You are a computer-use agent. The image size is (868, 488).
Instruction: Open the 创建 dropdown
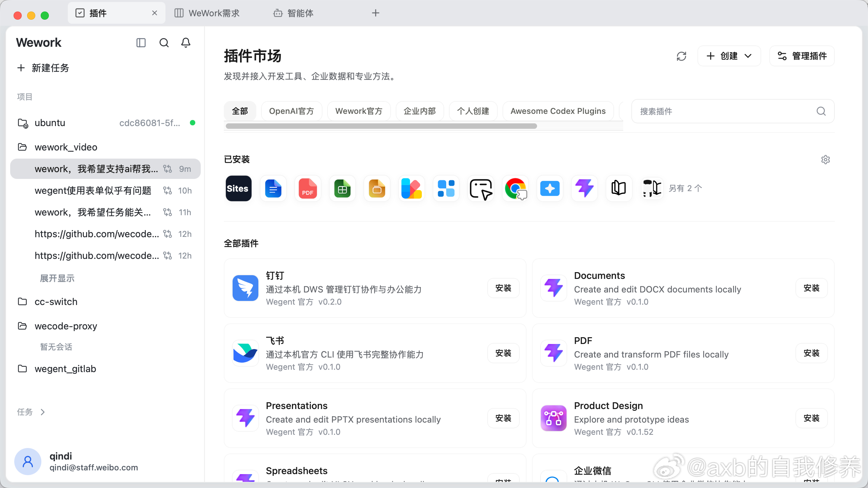click(x=729, y=56)
